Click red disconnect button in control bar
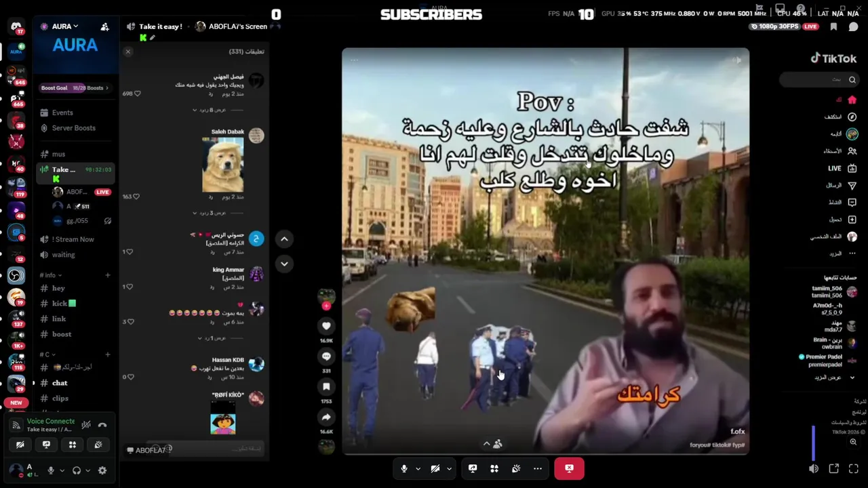Screen dimensions: 868x488 pos(569,468)
